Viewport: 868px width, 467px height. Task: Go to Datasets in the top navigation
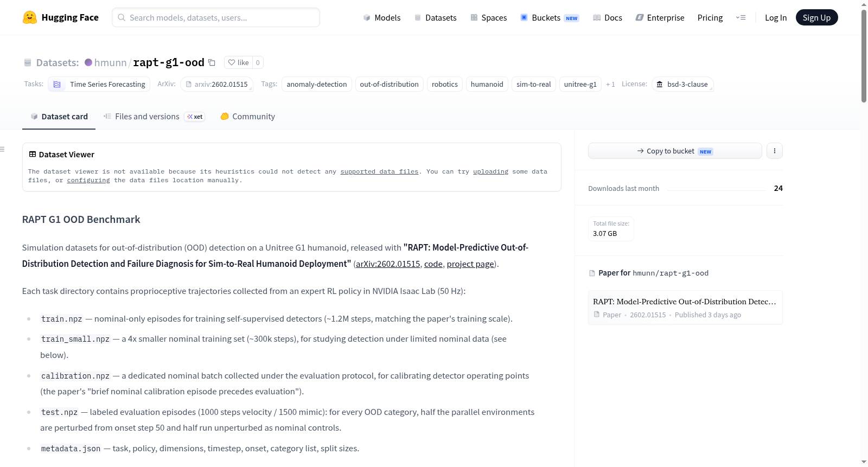(x=435, y=17)
